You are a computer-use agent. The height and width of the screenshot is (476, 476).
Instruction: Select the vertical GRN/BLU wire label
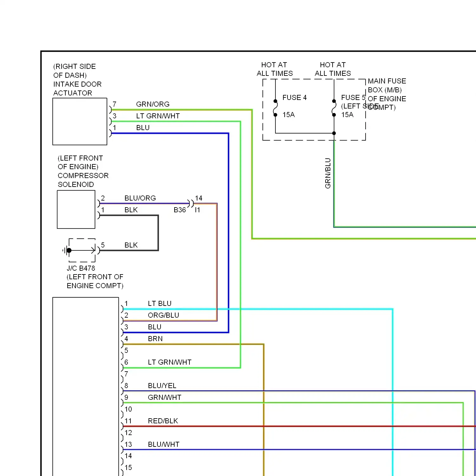click(x=328, y=173)
